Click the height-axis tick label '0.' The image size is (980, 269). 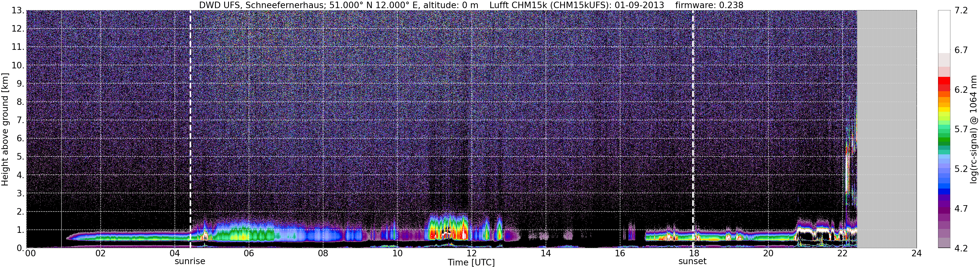[x=20, y=248]
